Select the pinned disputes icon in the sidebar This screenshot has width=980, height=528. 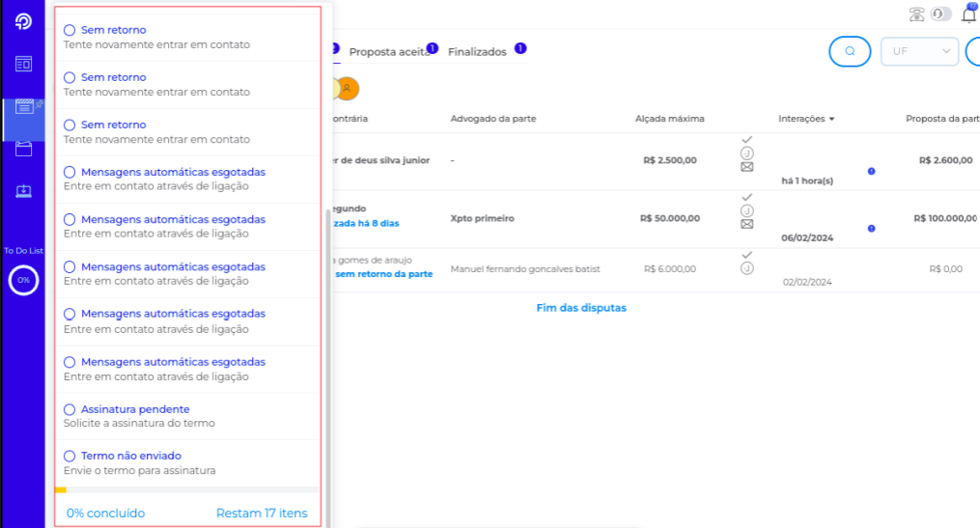24,106
